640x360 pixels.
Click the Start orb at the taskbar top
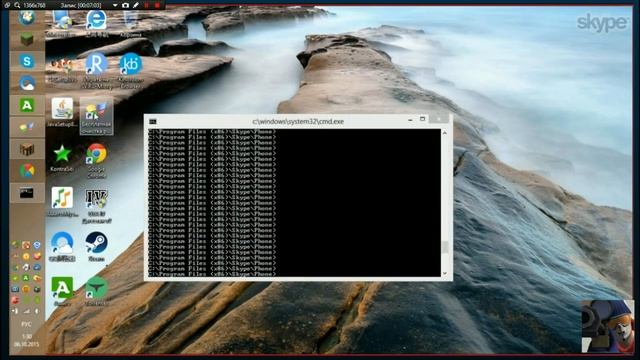pos(27,18)
